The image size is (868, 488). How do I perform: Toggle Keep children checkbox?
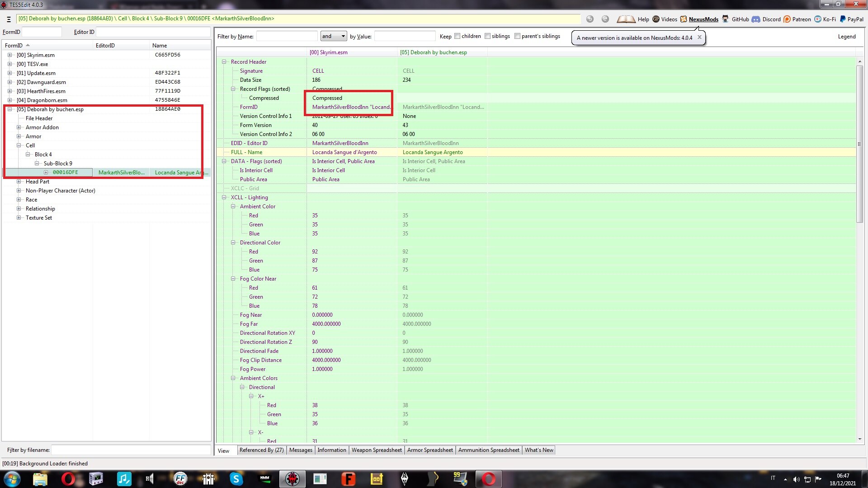(x=457, y=36)
